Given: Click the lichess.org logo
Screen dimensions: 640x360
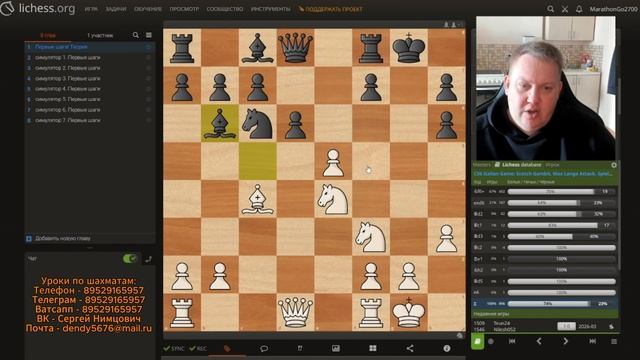Looking at the screenshot, I should click(x=38, y=9).
